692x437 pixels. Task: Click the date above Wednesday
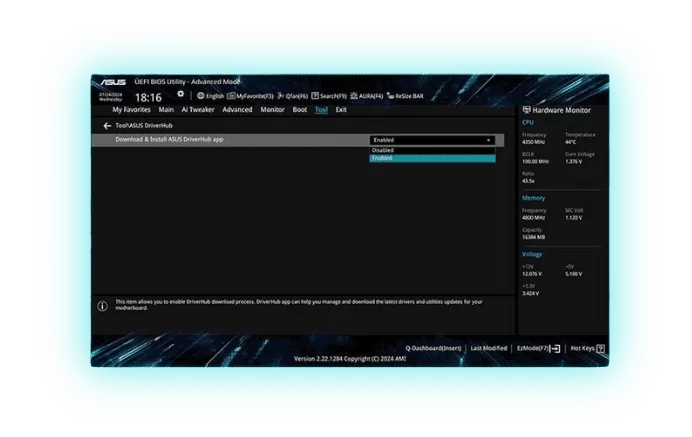coord(110,94)
